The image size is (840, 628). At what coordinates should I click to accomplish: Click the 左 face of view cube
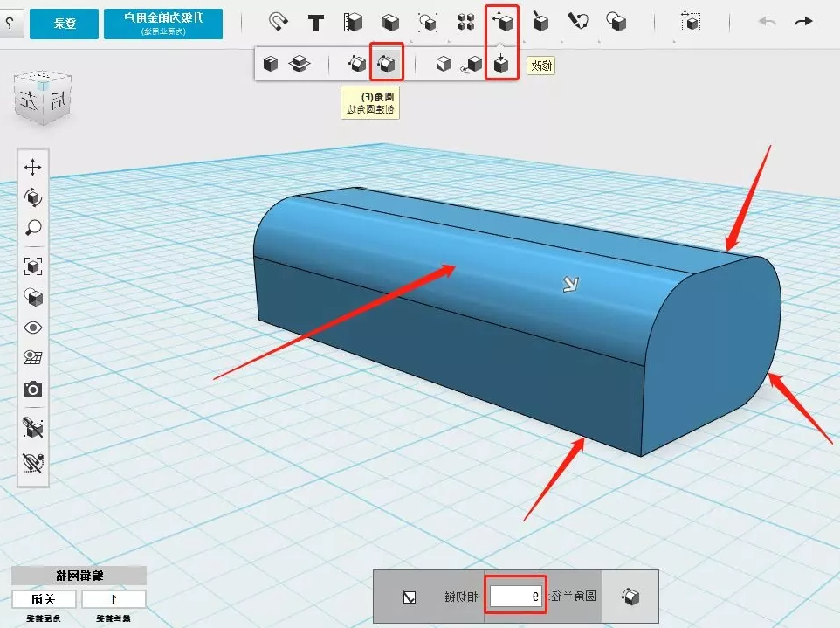point(29,100)
